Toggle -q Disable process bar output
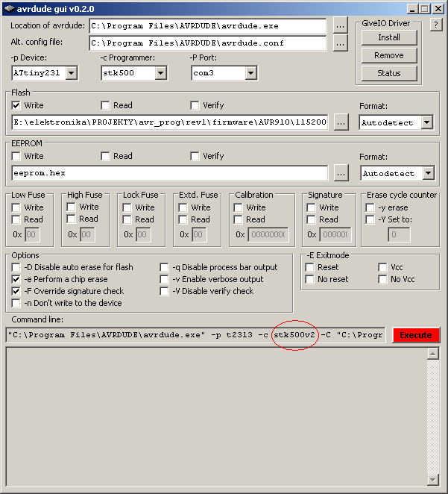This screenshot has width=448, height=494. coord(164,267)
